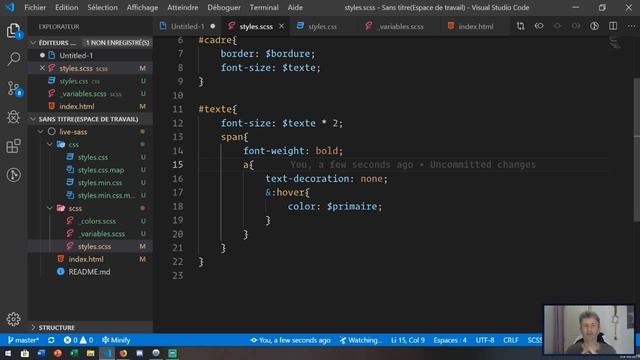
Task: Open the Edition menu
Action: 67,7
